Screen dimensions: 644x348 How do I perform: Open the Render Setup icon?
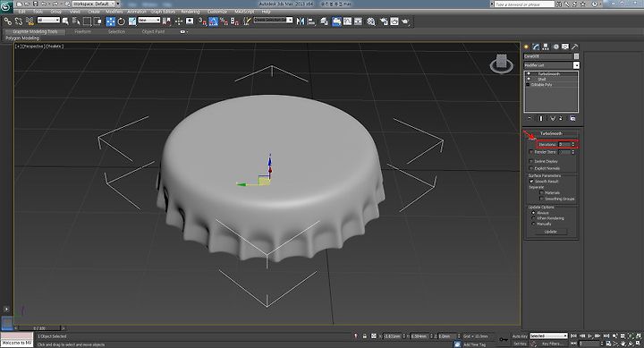click(x=384, y=21)
